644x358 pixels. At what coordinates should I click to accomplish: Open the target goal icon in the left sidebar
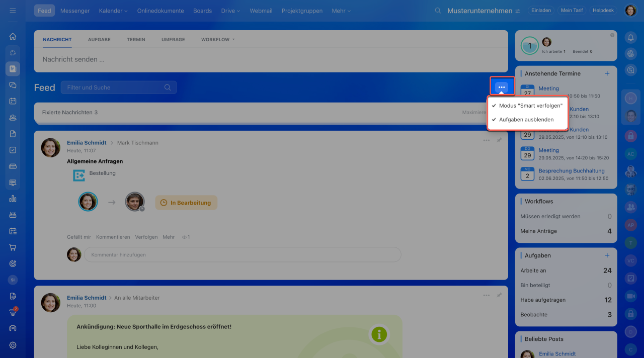tap(13, 263)
